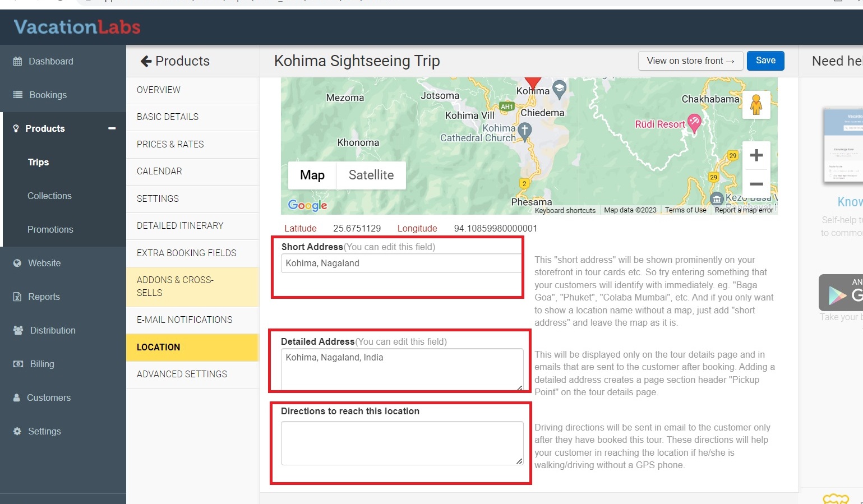Go to Addons & Cross-Sells section

click(x=175, y=286)
